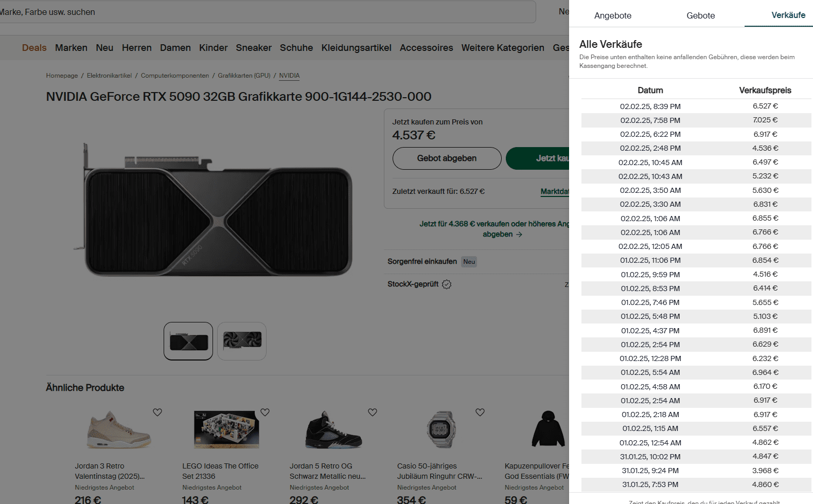Screen dimensions: 813x504
Task: Select the sale row '01.02.25, 12:28 PM'
Action: 696,358
